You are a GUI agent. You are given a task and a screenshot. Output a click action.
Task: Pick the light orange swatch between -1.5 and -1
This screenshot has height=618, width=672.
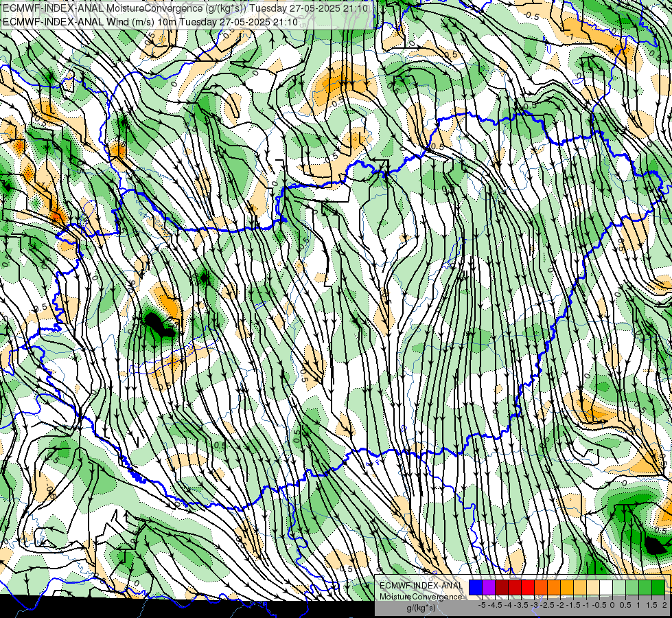click(x=580, y=587)
